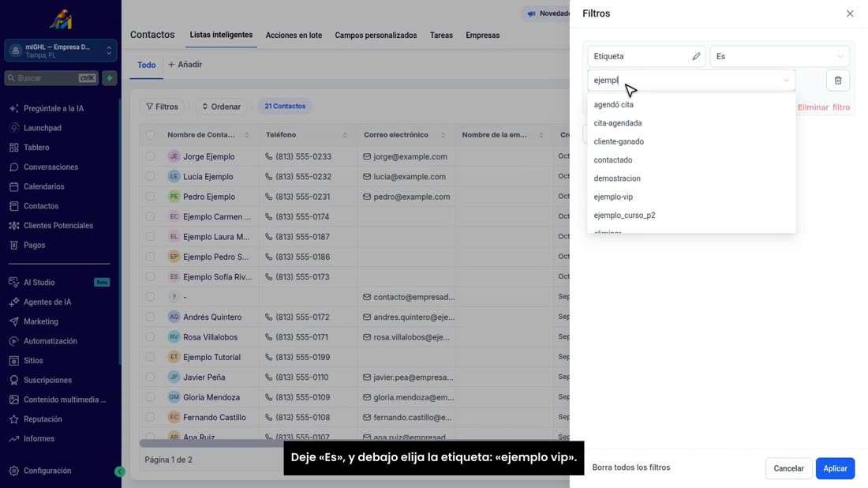Check the Lucía Ejemplo row checkbox
This screenshot has width=868, height=488.
150,177
